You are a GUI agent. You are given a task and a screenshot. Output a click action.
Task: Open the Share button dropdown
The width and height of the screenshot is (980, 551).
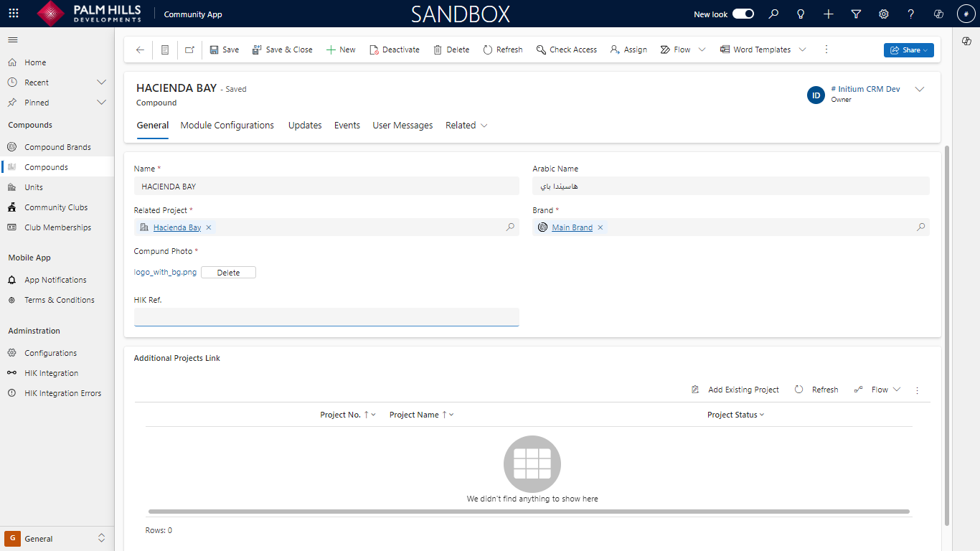click(909, 50)
